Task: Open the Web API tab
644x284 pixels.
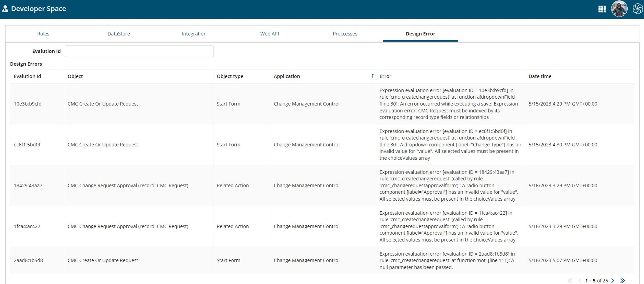Action: pyautogui.click(x=270, y=34)
